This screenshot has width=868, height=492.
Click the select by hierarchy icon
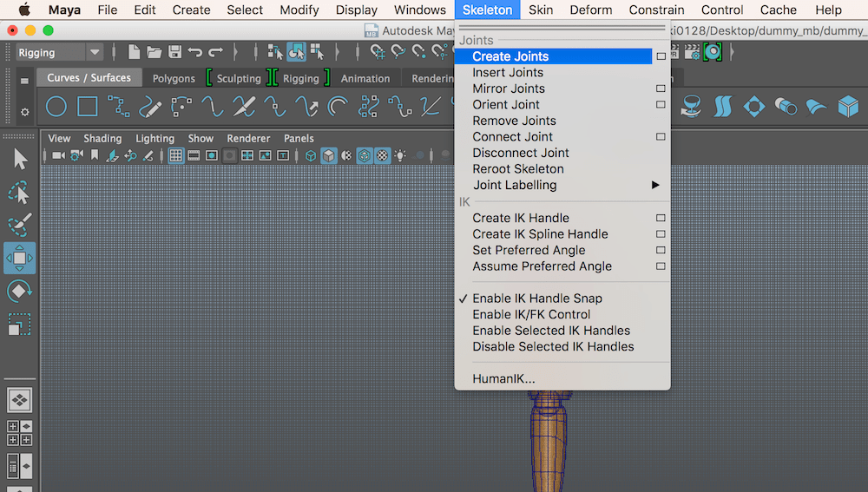point(275,52)
